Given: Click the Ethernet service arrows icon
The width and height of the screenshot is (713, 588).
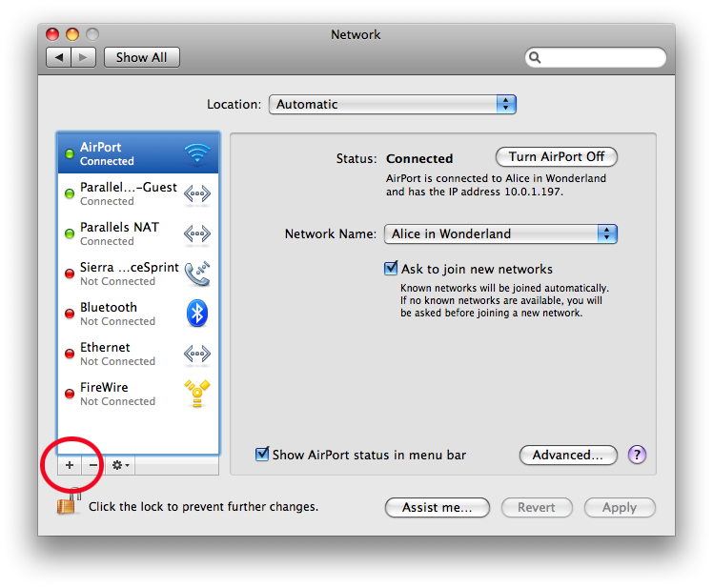Looking at the screenshot, I should click(x=197, y=354).
